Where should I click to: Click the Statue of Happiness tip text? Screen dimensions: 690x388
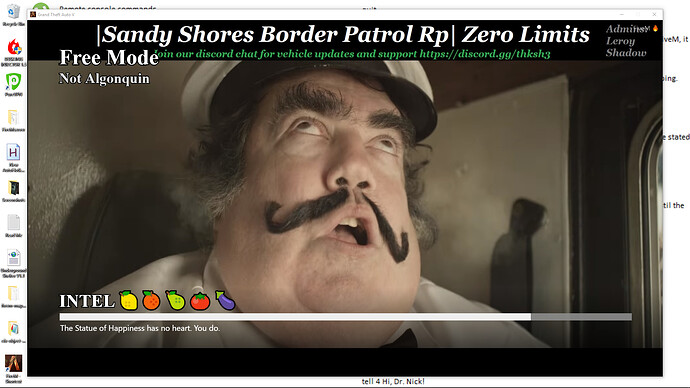tap(140, 328)
